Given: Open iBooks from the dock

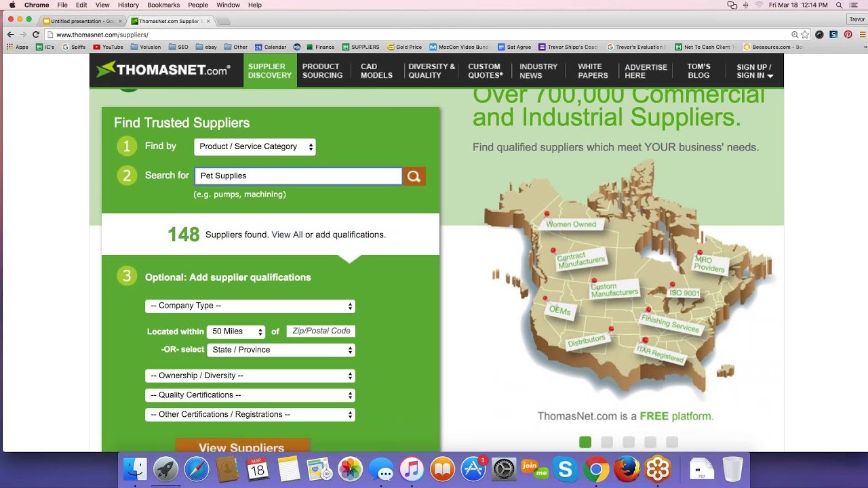Looking at the screenshot, I should coord(443,469).
